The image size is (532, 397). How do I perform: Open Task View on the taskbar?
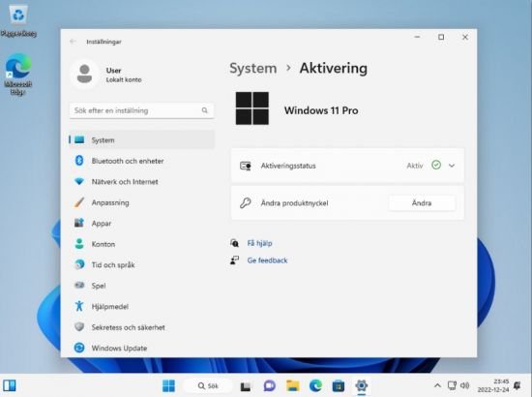(246, 386)
